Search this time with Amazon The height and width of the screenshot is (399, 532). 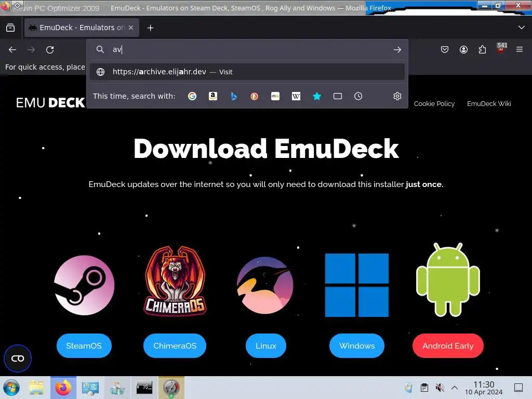213,96
